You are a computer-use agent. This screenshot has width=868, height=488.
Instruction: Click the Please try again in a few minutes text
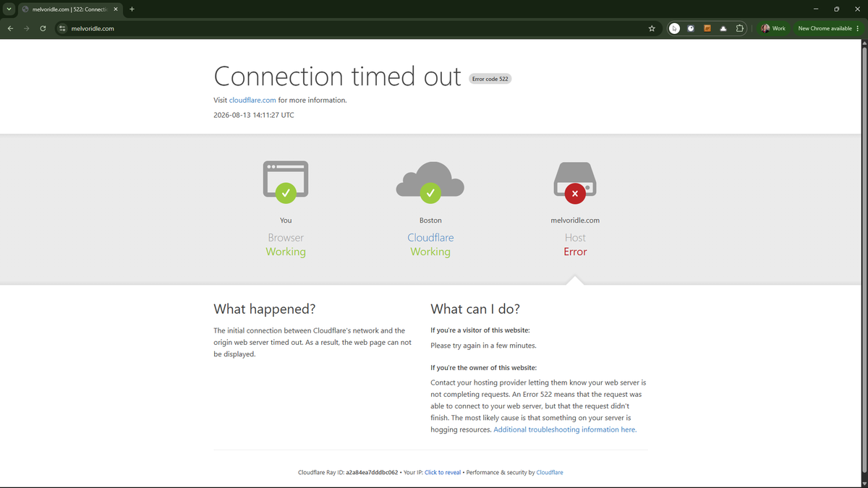coord(483,346)
